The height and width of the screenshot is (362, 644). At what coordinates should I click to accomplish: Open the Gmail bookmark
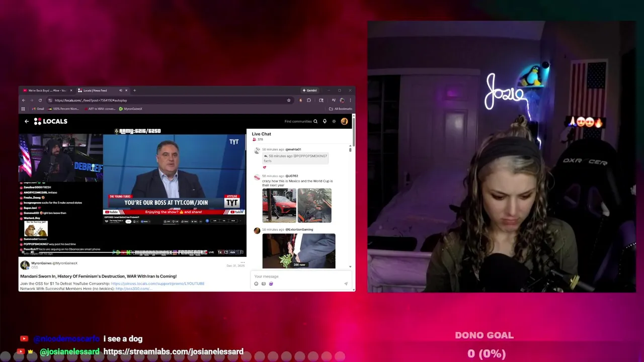point(38,109)
